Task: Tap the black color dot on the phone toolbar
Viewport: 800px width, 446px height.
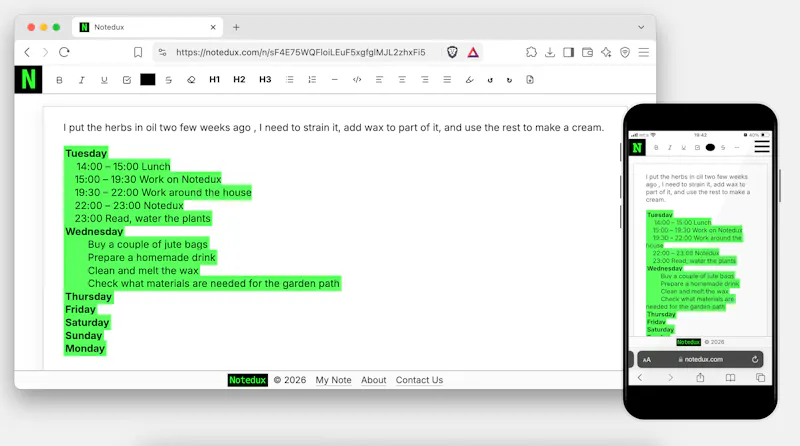Action: [710, 147]
